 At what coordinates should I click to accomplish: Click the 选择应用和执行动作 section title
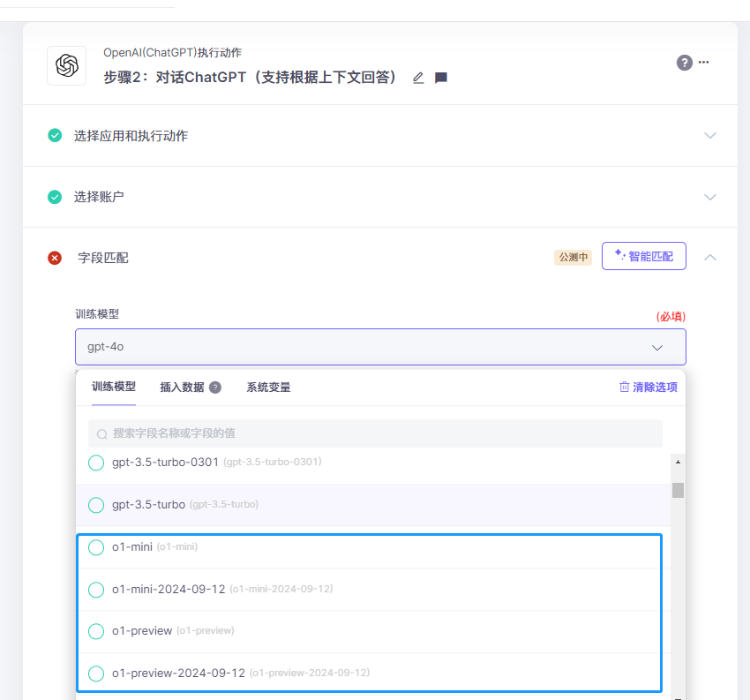click(x=131, y=136)
